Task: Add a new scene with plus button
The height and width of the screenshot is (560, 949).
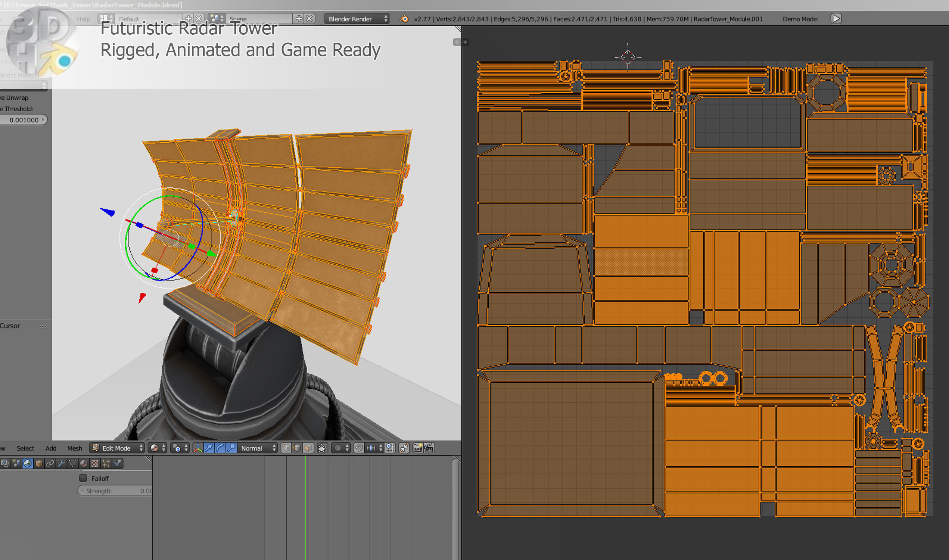Action: click(299, 19)
